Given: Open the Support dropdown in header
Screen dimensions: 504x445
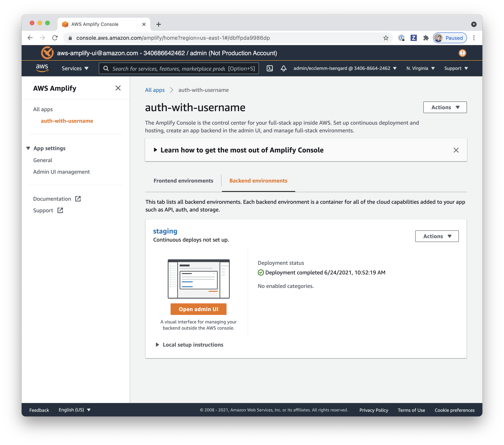Looking at the screenshot, I should [x=456, y=68].
